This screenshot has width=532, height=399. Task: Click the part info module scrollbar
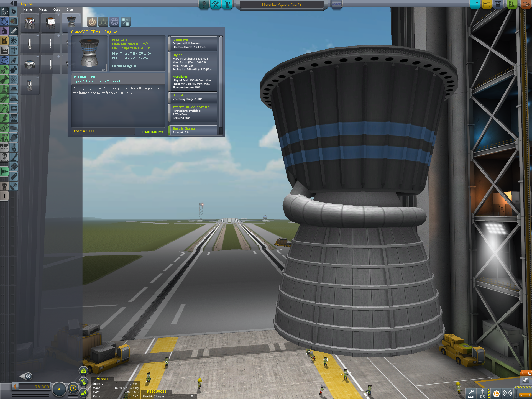[221, 82]
